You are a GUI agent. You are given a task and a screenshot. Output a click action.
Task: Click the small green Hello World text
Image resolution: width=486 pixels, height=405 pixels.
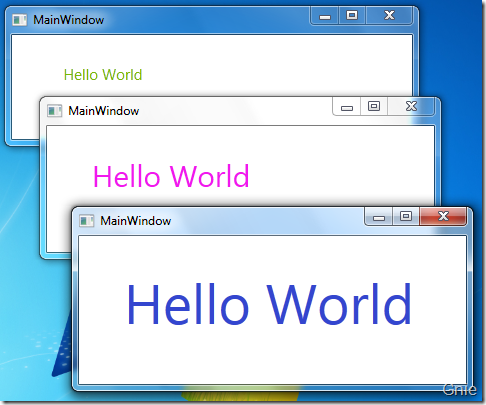tap(103, 75)
